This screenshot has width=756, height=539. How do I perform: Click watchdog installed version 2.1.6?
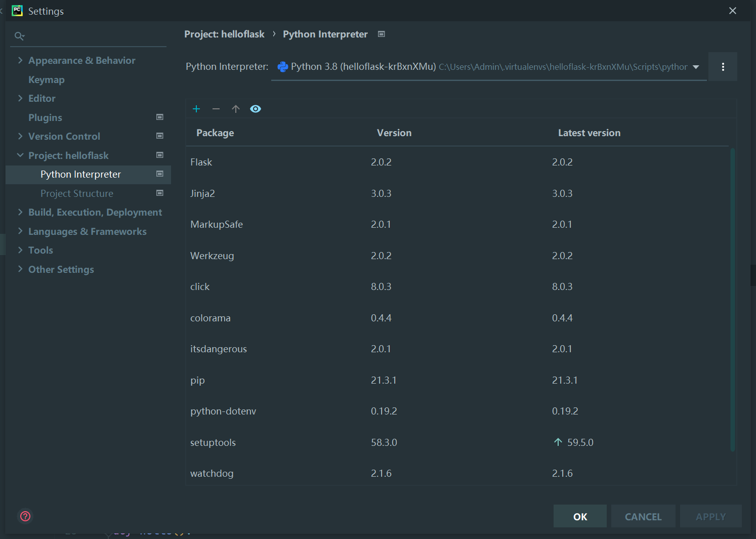381,473
